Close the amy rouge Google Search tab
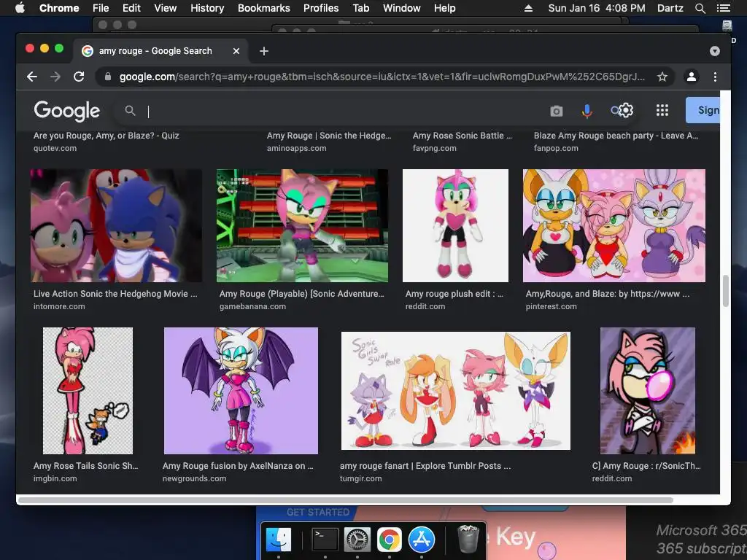 [236, 51]
